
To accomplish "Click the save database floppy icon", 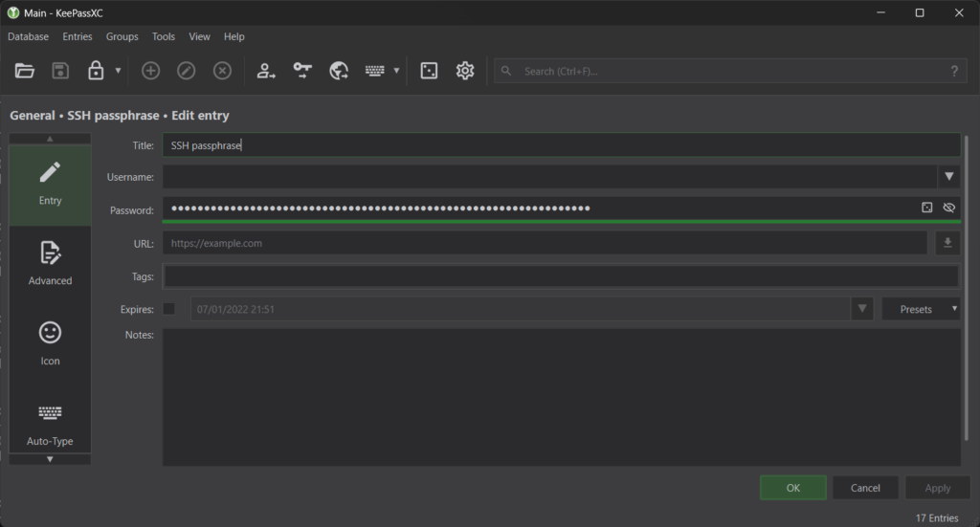I will pos(60,71).
